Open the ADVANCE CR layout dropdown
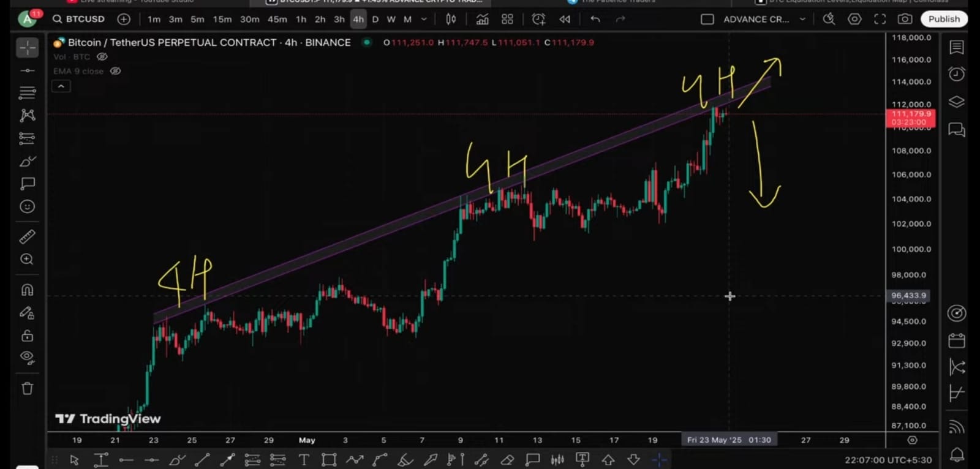 click(x=802, y=19)
